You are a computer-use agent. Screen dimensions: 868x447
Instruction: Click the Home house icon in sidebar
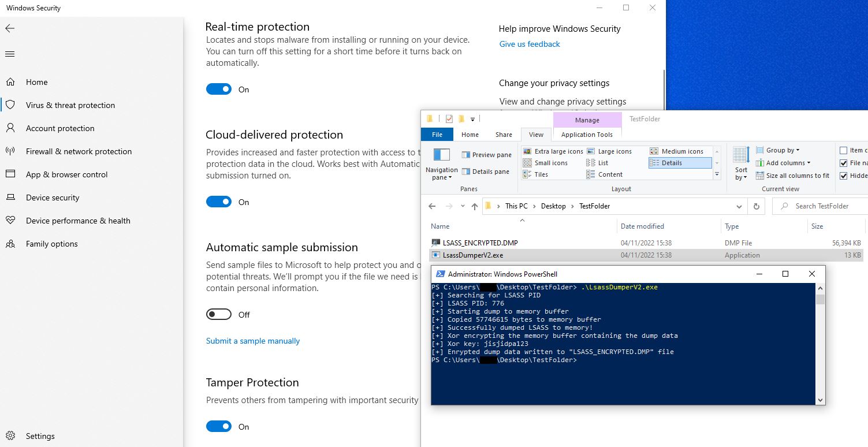10,82
